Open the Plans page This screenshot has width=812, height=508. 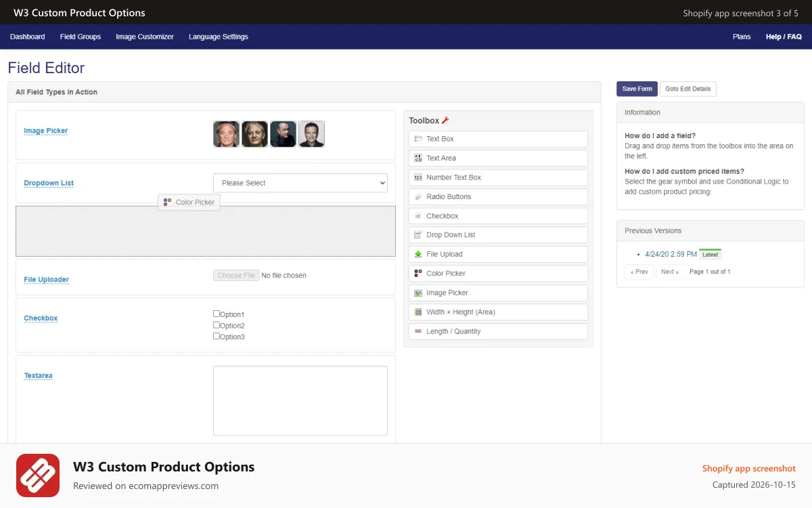[x=742, y=37]
